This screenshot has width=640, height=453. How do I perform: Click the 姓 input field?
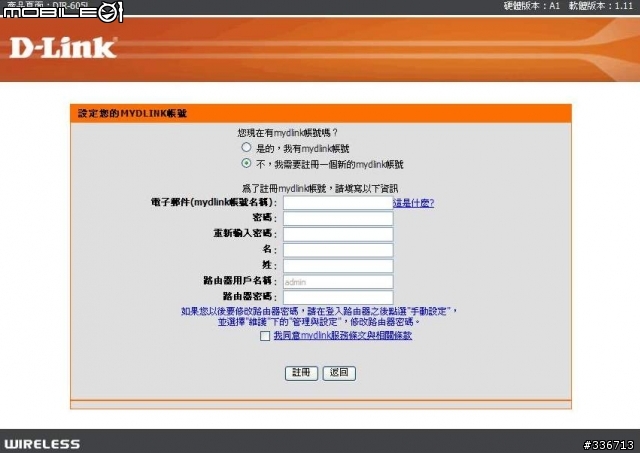[x=338, y=266]
